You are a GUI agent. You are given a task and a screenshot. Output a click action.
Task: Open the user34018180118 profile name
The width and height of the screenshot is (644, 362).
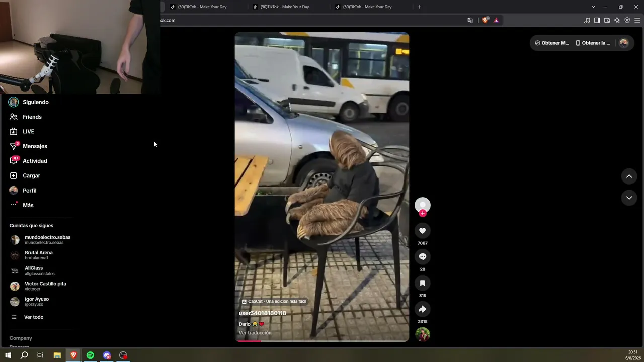pos(262,313)
